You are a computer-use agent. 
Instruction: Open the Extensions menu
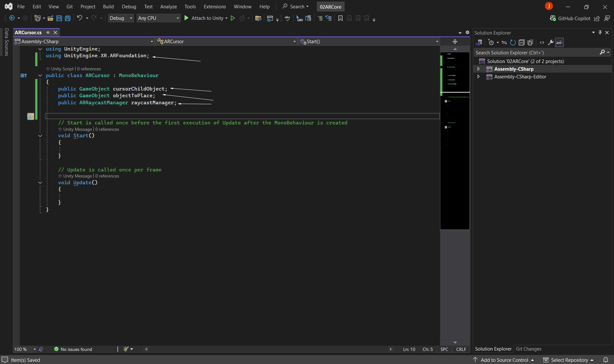[214, 6]
